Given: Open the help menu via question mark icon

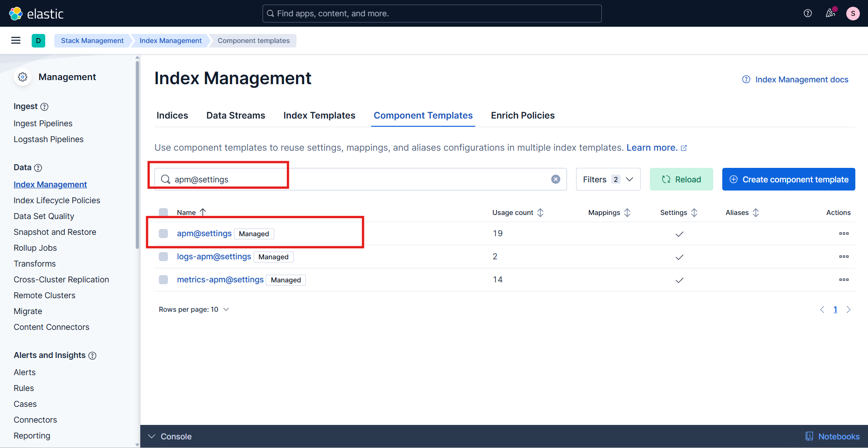Looking at the screenshot, I should tap(807, 13).
